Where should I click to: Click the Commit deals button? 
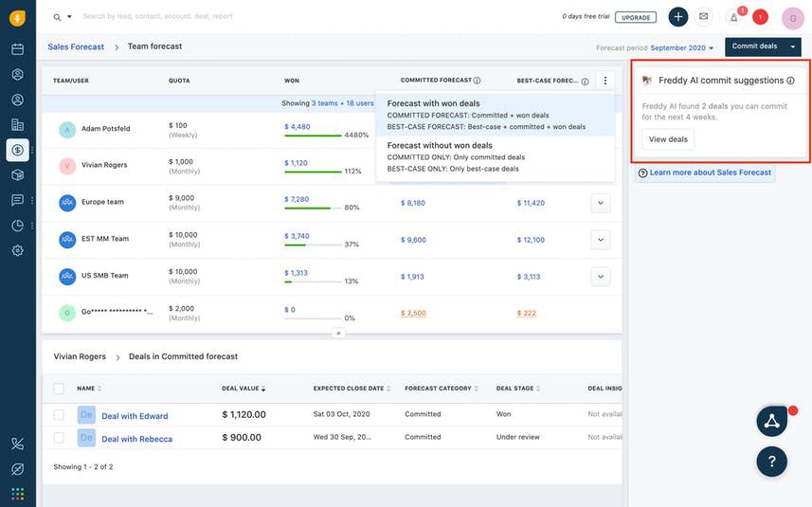[754, 46]
